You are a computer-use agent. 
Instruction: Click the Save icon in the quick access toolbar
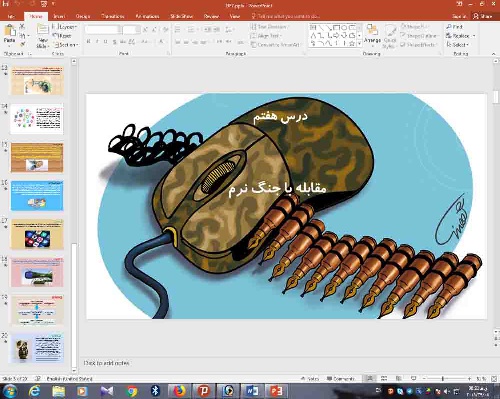point(5,4)
